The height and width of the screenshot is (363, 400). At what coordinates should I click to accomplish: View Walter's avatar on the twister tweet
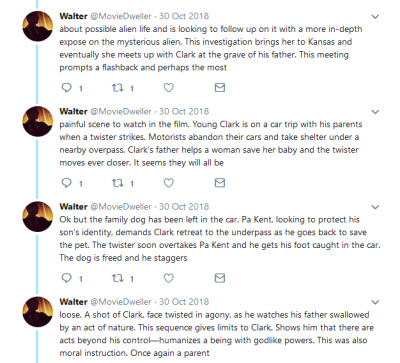tap(37, 121)
